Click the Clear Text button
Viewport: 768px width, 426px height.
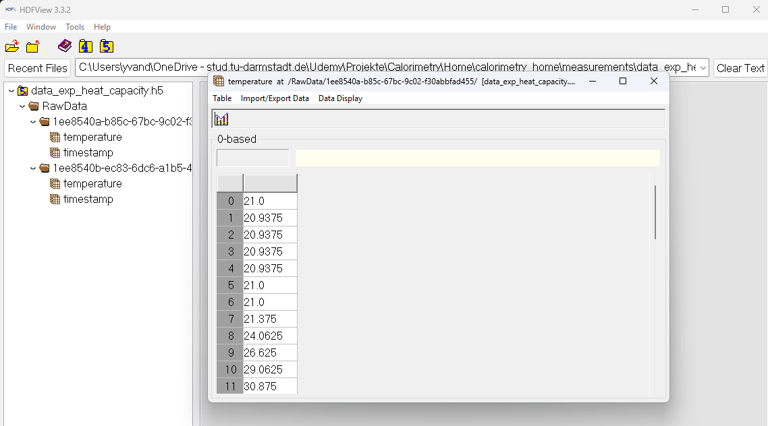point(740,68)
